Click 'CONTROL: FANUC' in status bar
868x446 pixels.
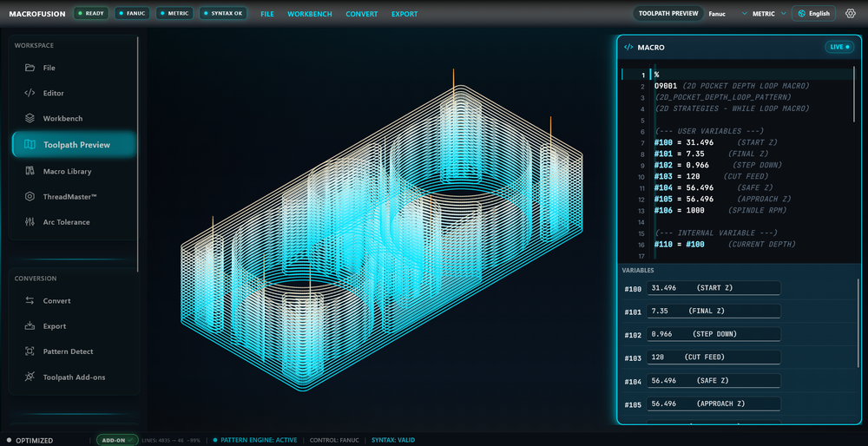[x=334, y=441]
